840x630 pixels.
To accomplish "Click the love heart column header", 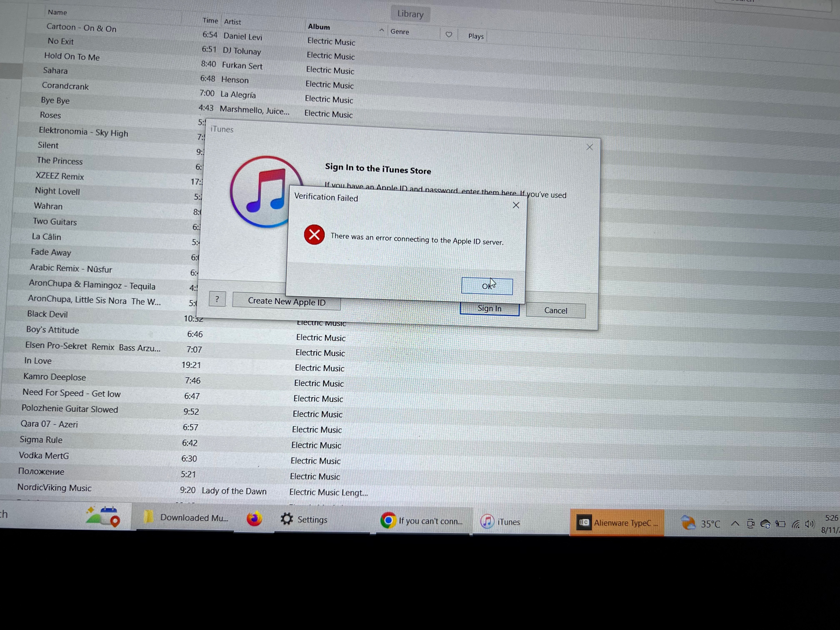I will click(449, 35).
